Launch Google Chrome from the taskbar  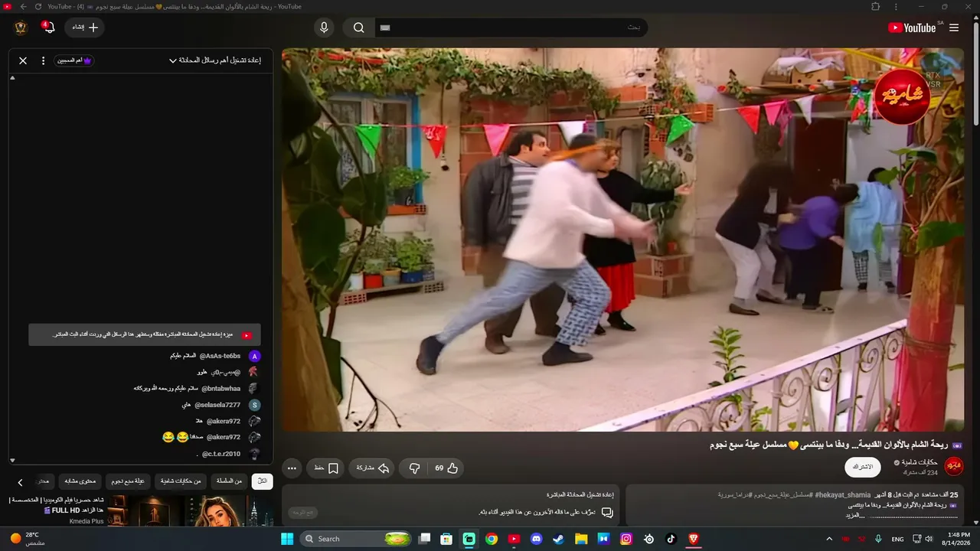coord(492,539)
